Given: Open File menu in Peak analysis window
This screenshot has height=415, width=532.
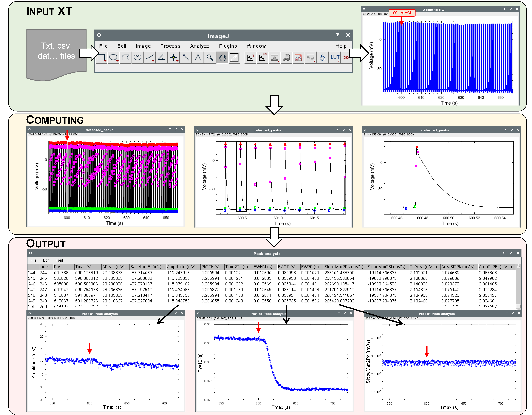Looking at the screenshot, I should click(33, 260).
